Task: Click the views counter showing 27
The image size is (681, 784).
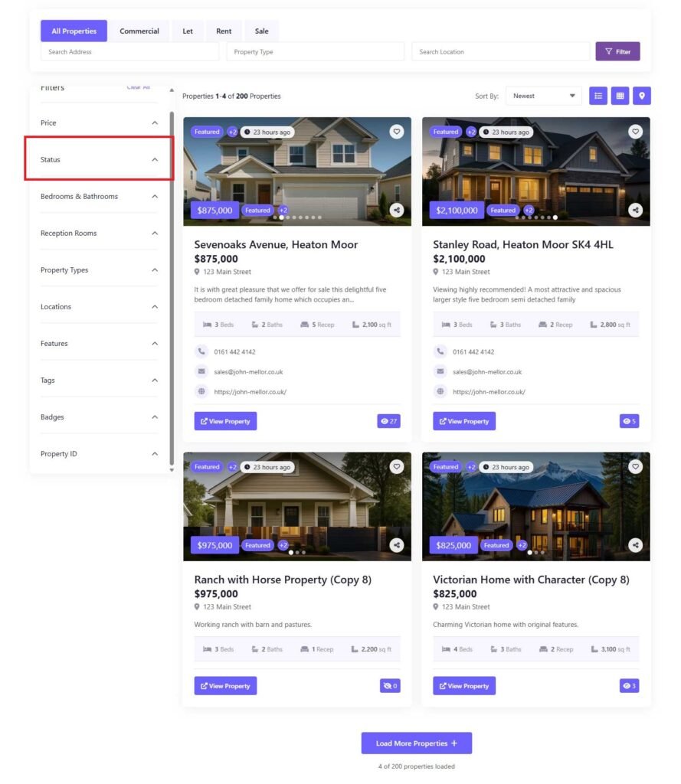Action: (388, 421)
